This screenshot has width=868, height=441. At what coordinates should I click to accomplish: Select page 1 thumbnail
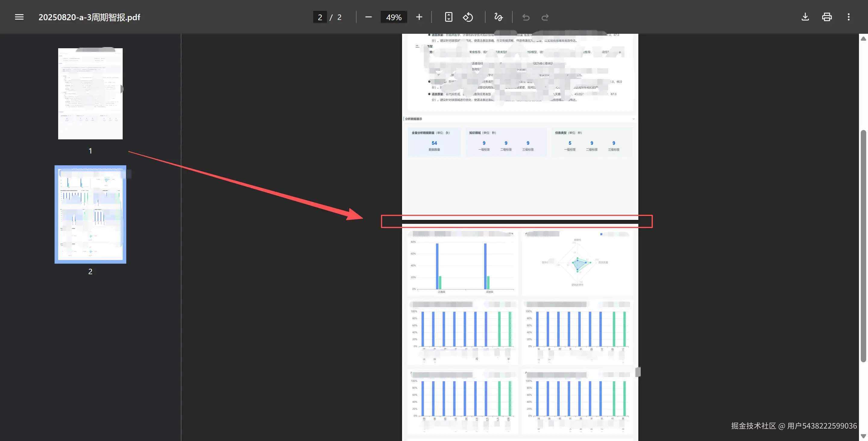[90, 94]
